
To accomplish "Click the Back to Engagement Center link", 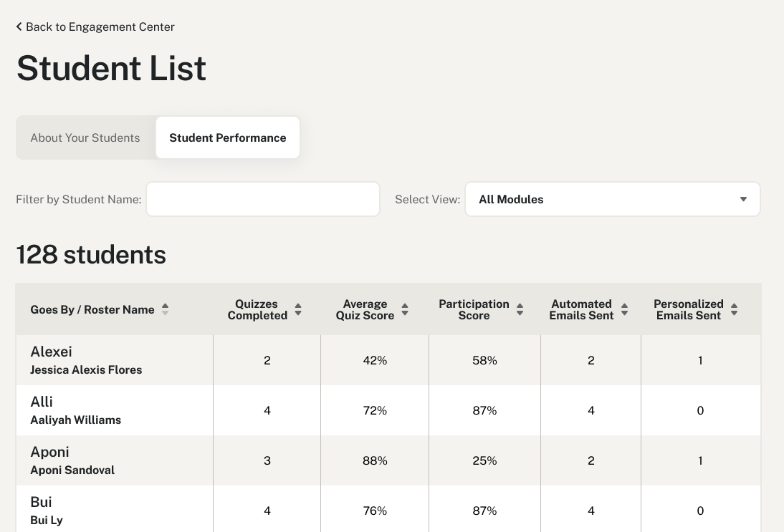I will (x=95, y=26).
